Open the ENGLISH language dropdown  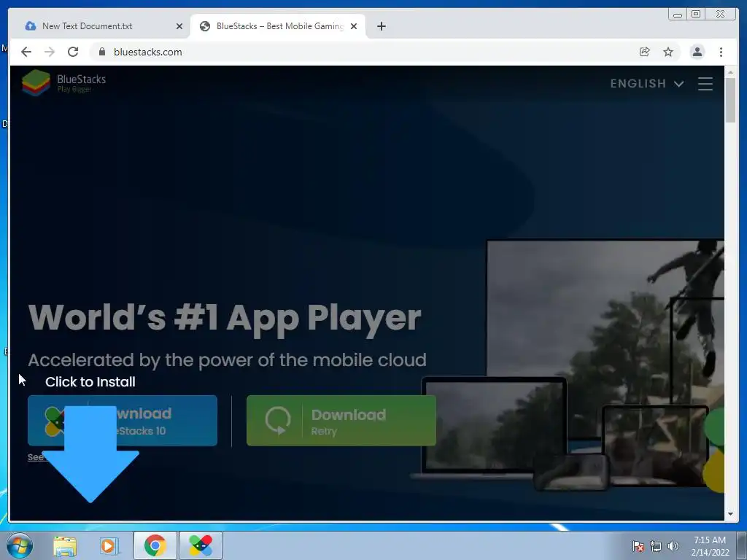click(x=647, y=84)
